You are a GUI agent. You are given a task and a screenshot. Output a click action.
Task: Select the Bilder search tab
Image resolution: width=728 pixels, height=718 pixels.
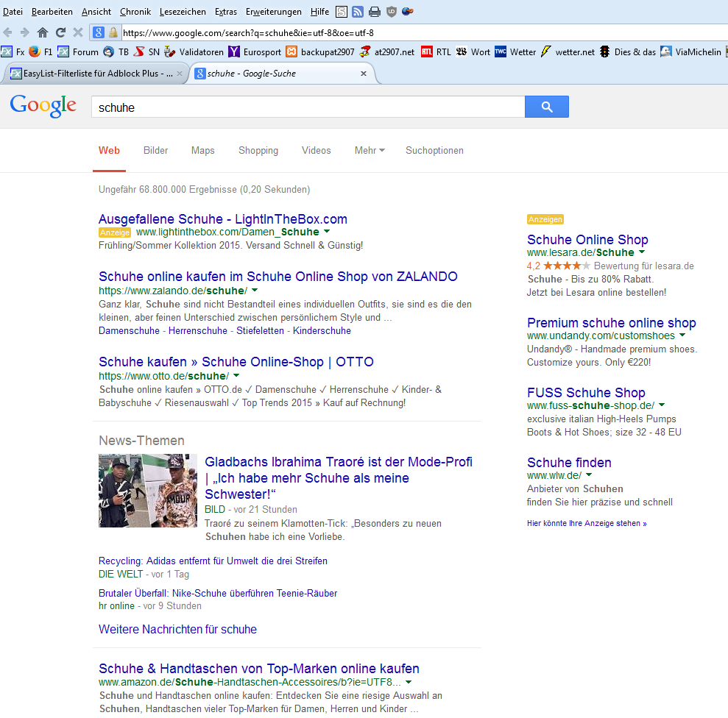[155, 150]
